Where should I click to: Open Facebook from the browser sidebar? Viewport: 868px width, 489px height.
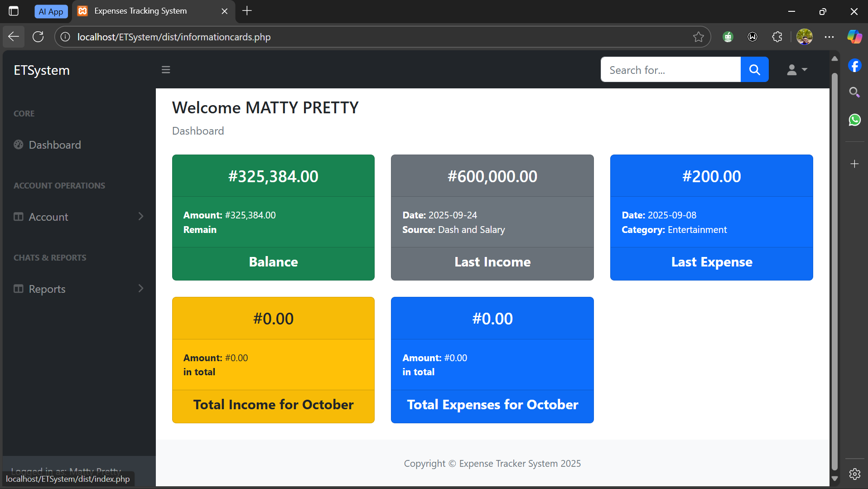854,66
